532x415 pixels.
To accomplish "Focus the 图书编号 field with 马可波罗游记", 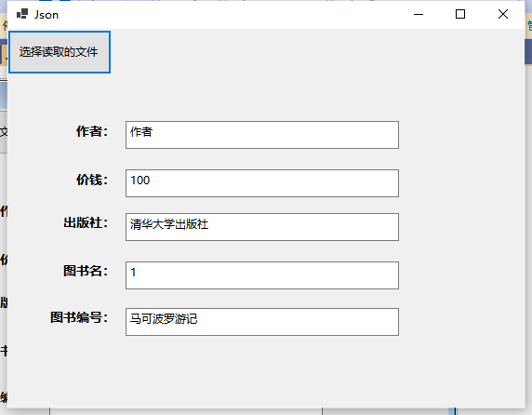I will pyautogui.click(x=262, y=322).
